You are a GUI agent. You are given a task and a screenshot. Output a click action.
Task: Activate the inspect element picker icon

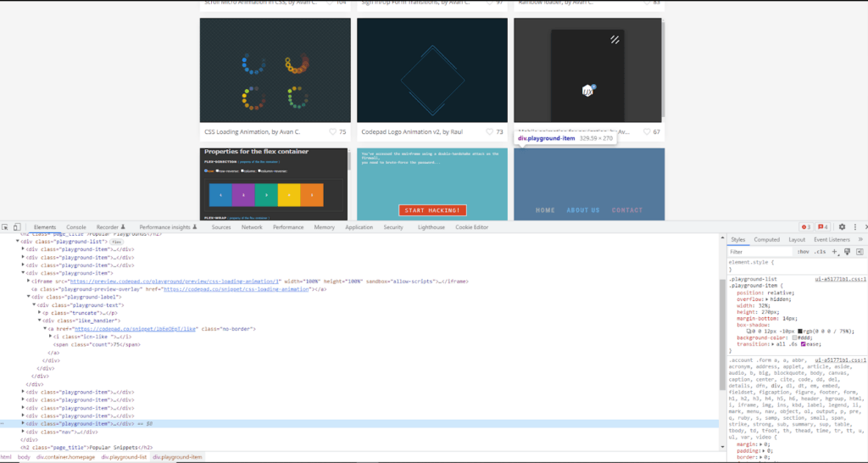[5, 227]
